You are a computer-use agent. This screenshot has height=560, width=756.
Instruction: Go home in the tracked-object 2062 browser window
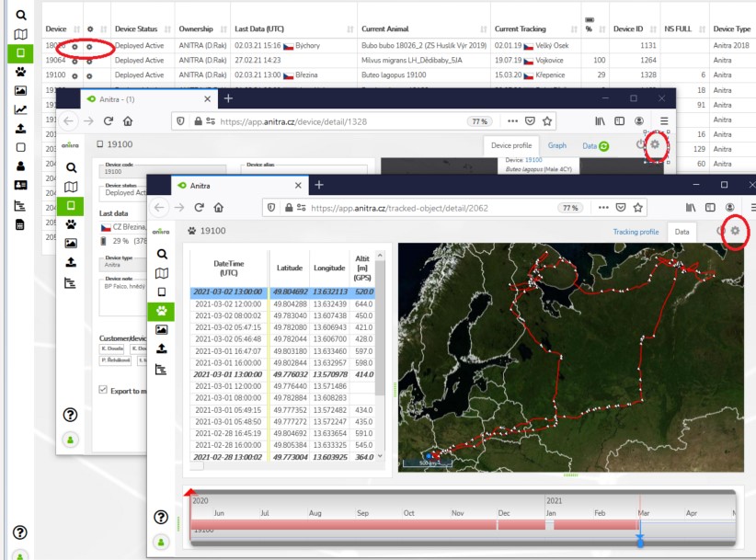click(x=218, y=208)
